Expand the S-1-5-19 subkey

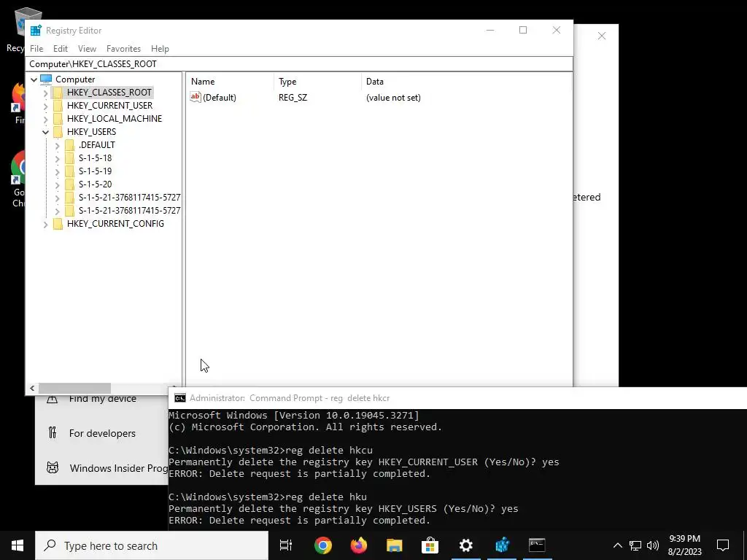(57, 171)
